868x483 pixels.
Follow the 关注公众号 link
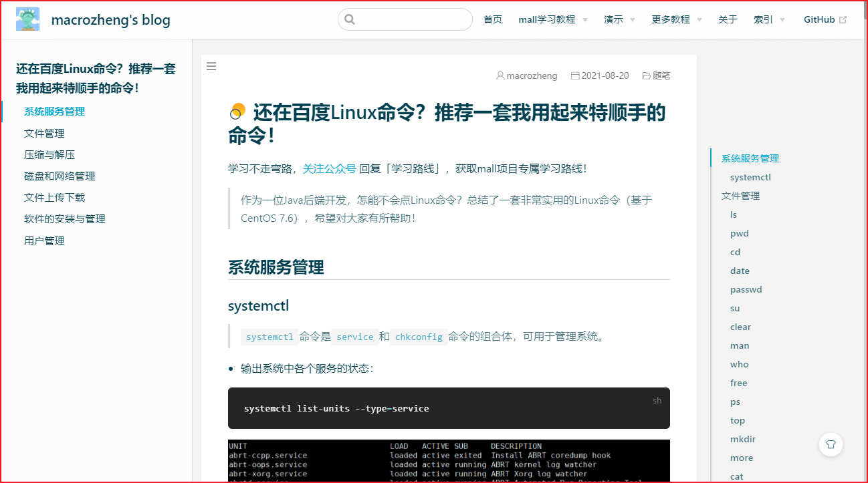pyautogui.click(x=330, y=168)
